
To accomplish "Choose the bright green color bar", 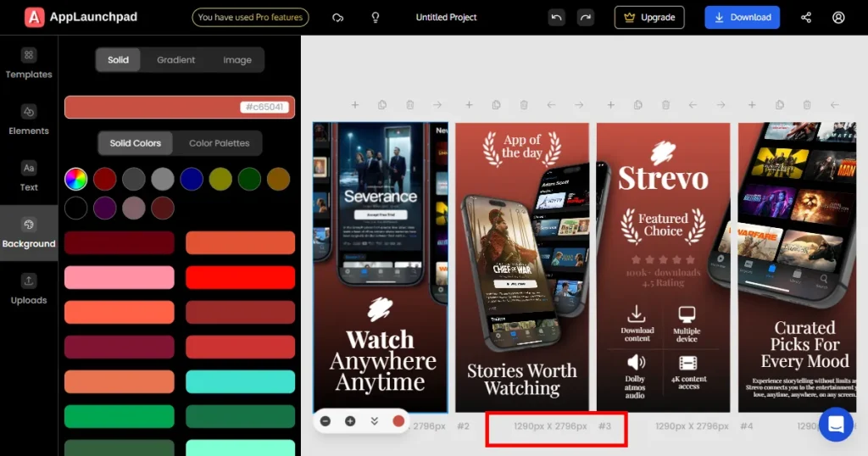I will [x=119, y=417].
